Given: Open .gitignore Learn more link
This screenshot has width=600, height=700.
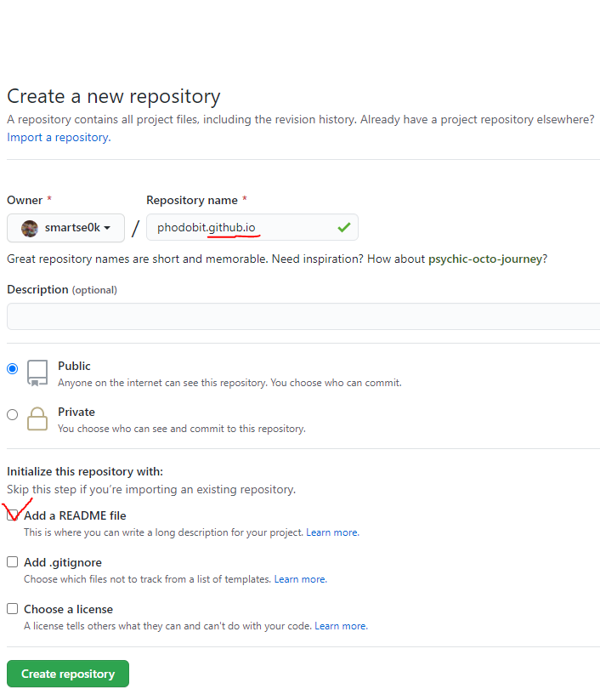Looking at the screenshot, I should click(301, 579).
